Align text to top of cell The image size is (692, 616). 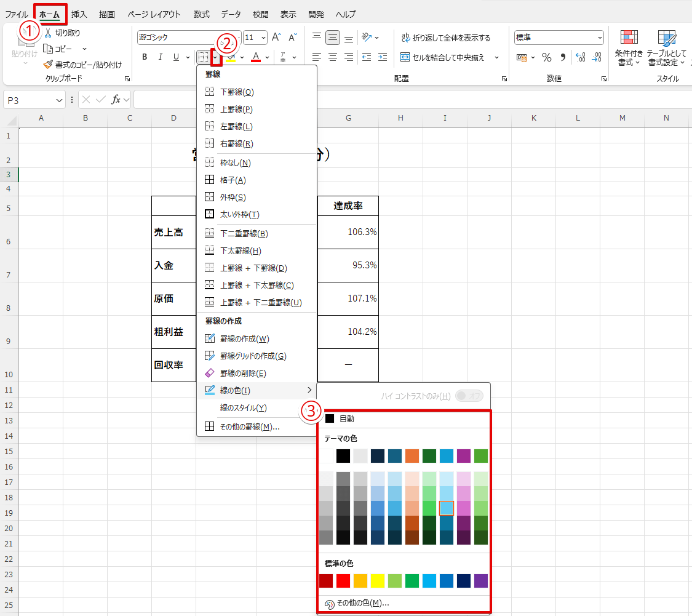[x=316, y=38]
